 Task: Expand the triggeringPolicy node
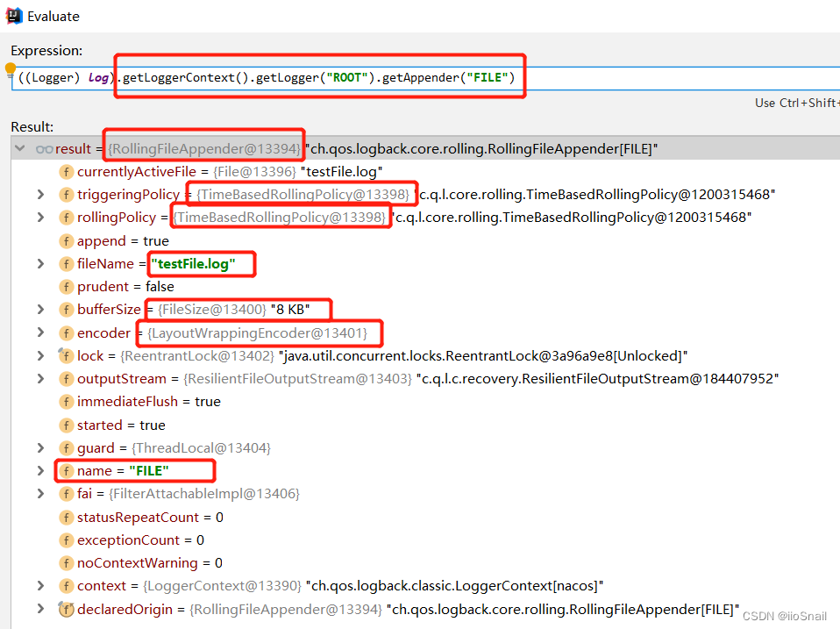(x=40, y=194)
